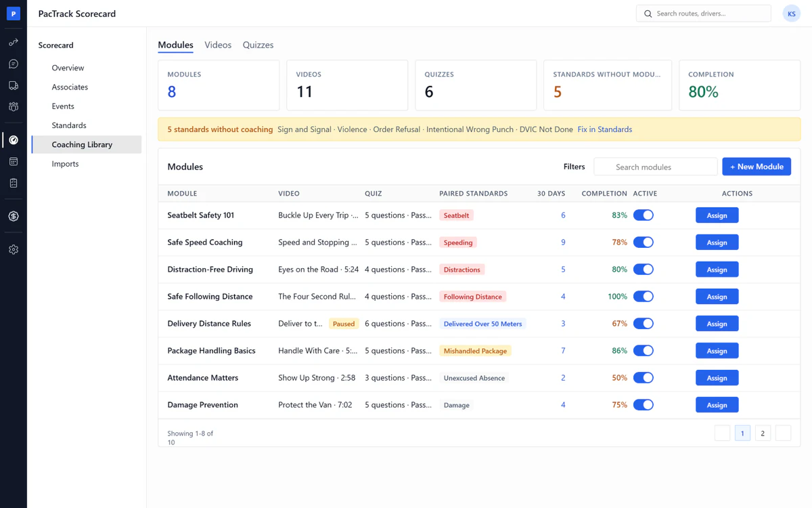Toggle active switch for Seatbelt Safety 101
812x508 pixels.
(644, 215)
